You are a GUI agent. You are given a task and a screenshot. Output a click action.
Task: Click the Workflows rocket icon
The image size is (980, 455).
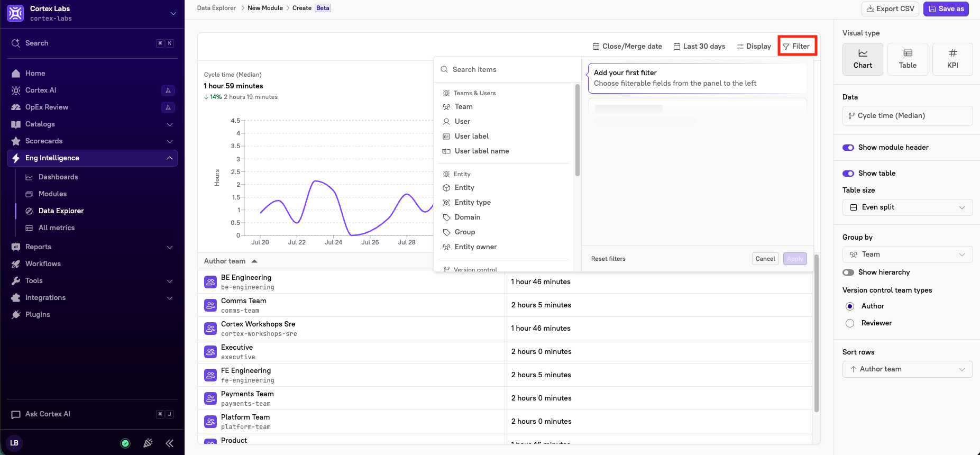click(x=16, y=264)
